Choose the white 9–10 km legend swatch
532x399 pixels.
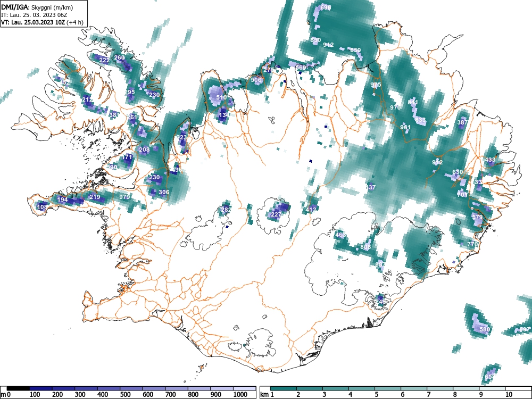pos(492,388)
